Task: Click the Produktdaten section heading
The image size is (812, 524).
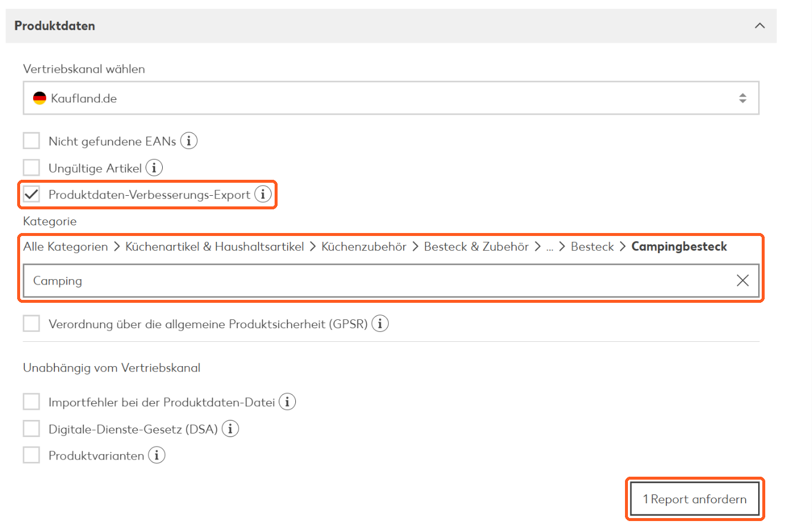Action: pyautogui.click(x=55, y=26)
